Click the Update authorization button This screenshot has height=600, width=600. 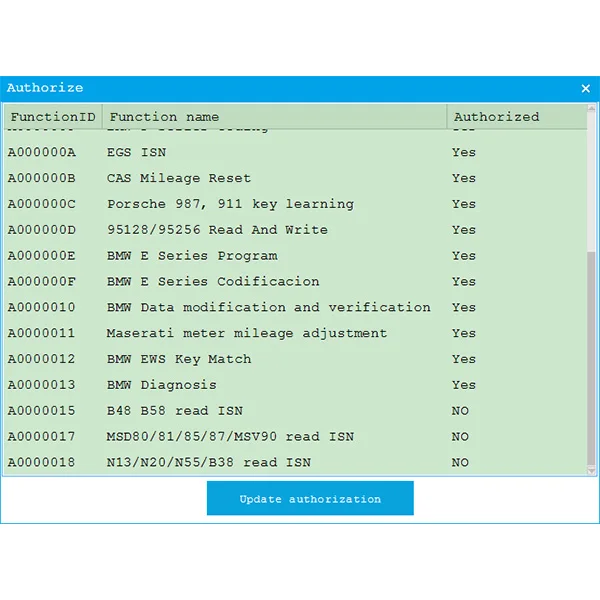click(x=310, y=498)
